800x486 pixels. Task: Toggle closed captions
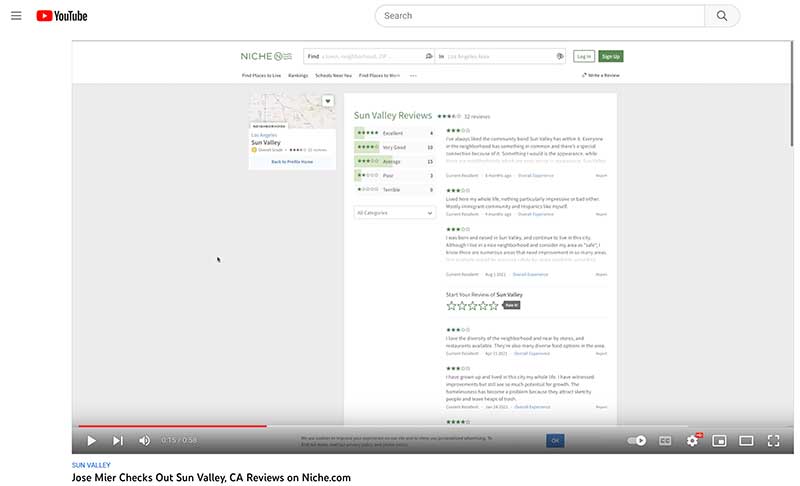point(665,441)
